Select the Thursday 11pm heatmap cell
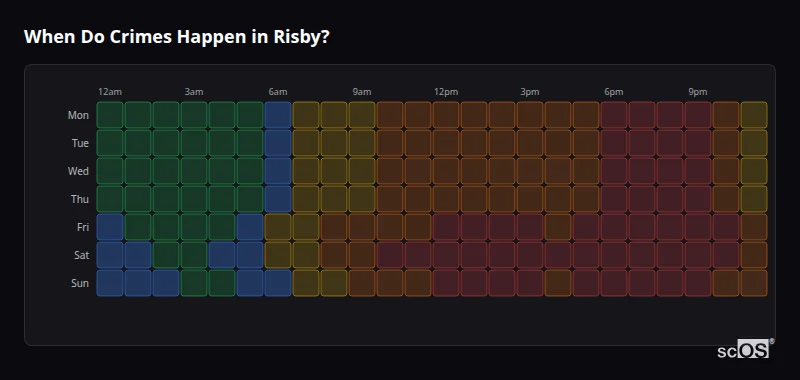Image resolution: width=800 pixels, height=380 pixels. point(754,199)
